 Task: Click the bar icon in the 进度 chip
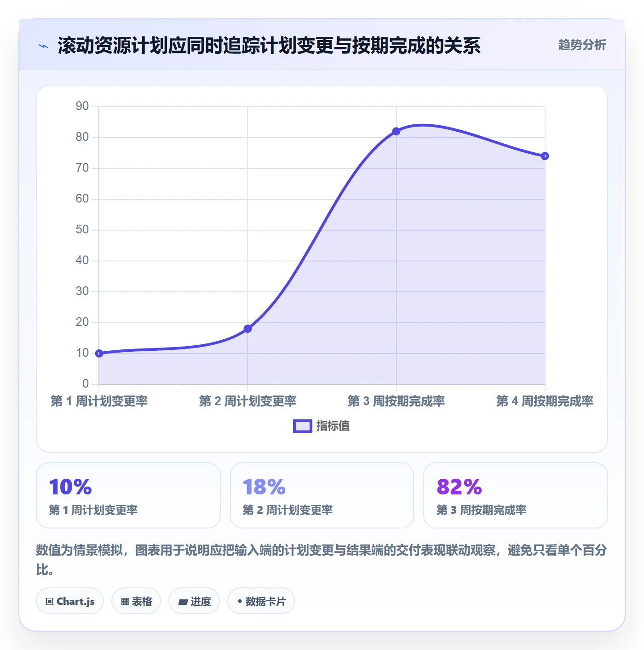click(x=183, y=602)
